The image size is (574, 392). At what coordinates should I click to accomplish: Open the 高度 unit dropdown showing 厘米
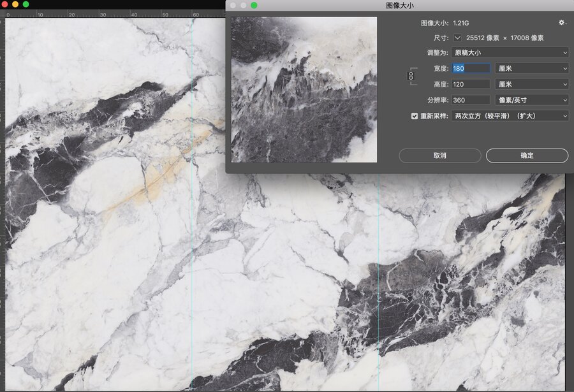point(532,84)
